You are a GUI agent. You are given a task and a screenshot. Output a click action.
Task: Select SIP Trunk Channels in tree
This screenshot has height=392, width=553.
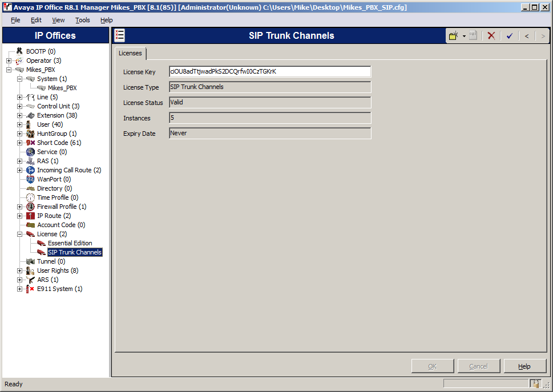click(x=75, y=252)
